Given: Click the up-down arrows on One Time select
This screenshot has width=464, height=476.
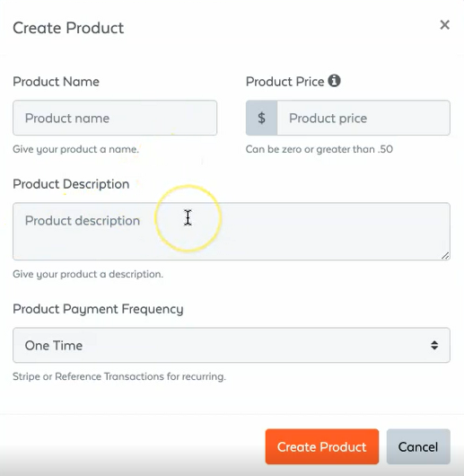Looking at the screenshot, I should [434, 345].
